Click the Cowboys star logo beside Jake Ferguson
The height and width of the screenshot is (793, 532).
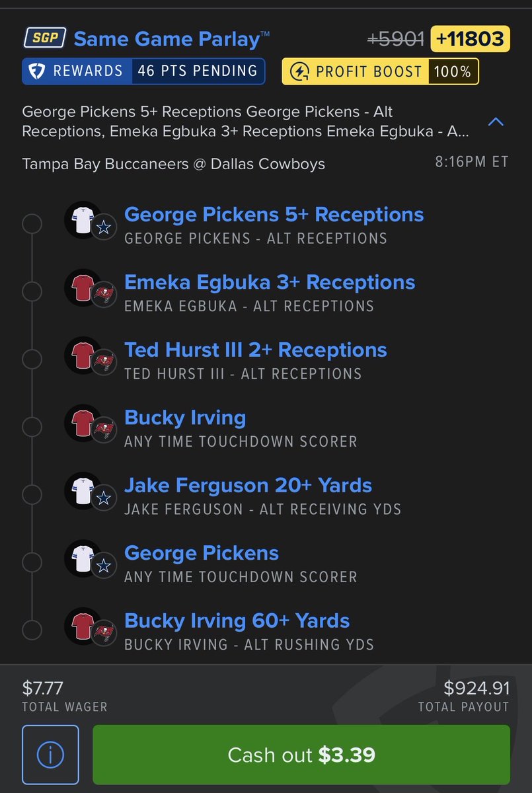pyautogui.click(x=103, y=498)
